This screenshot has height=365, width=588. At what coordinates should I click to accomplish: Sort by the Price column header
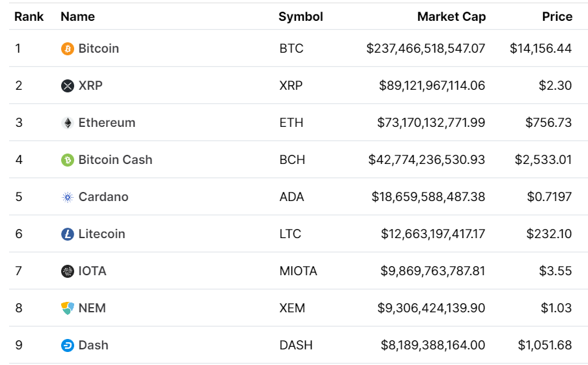[557, 16]
